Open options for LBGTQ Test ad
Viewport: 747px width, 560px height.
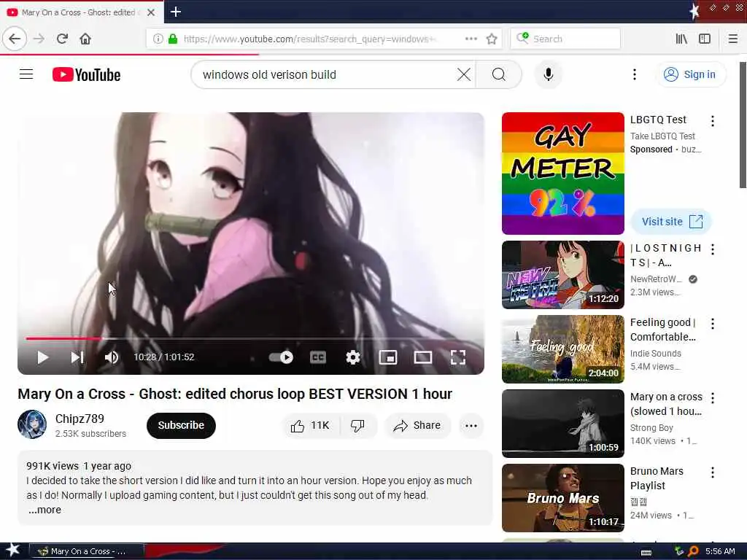pos(712,121)
